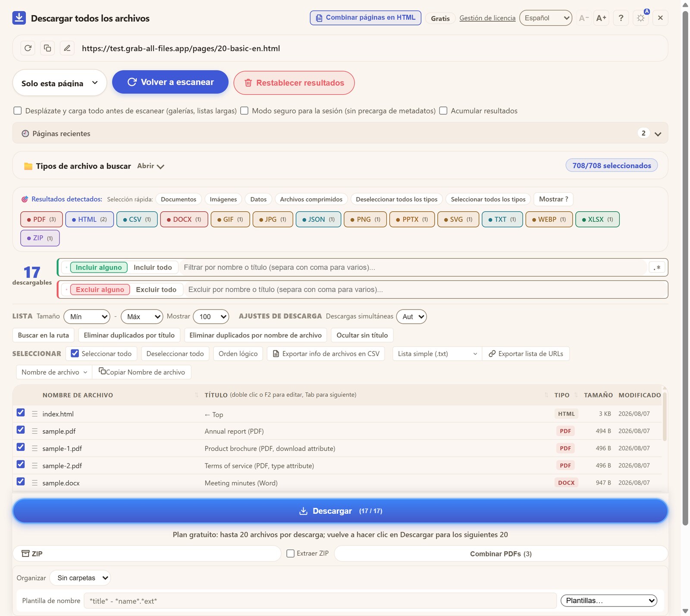Open Lista simple (.txt) format dropdown

click(x=437, y=354)
